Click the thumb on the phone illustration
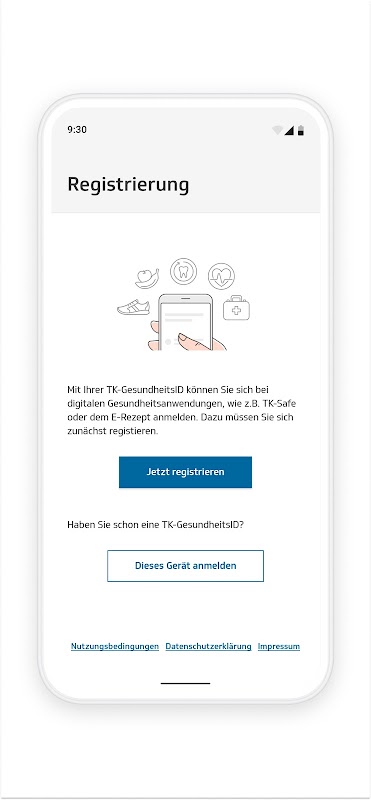This screenshot has width=371, height=800. coord(195,342)
